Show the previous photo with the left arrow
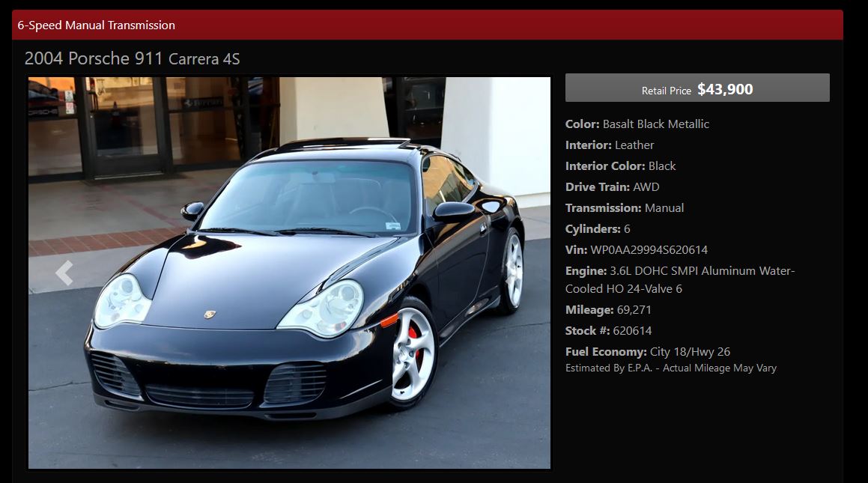The width and height of the screenshot is (868, 483). [x=64, y=273]
